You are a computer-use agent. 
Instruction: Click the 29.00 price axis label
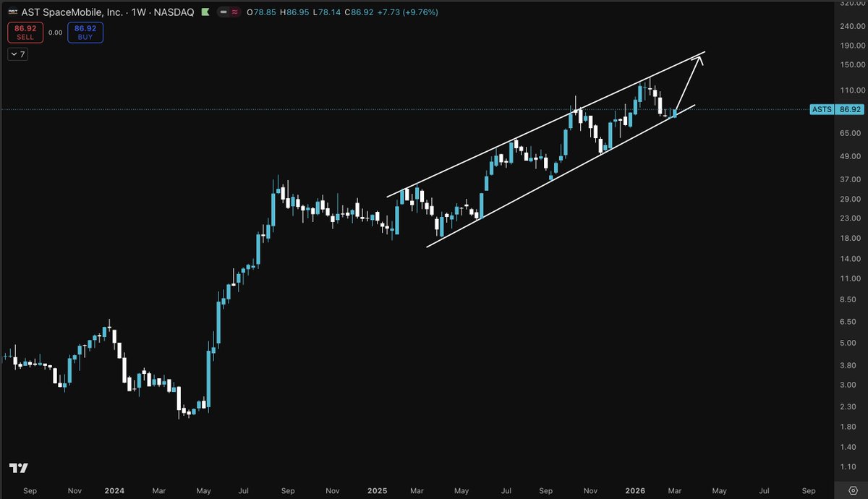851,200
